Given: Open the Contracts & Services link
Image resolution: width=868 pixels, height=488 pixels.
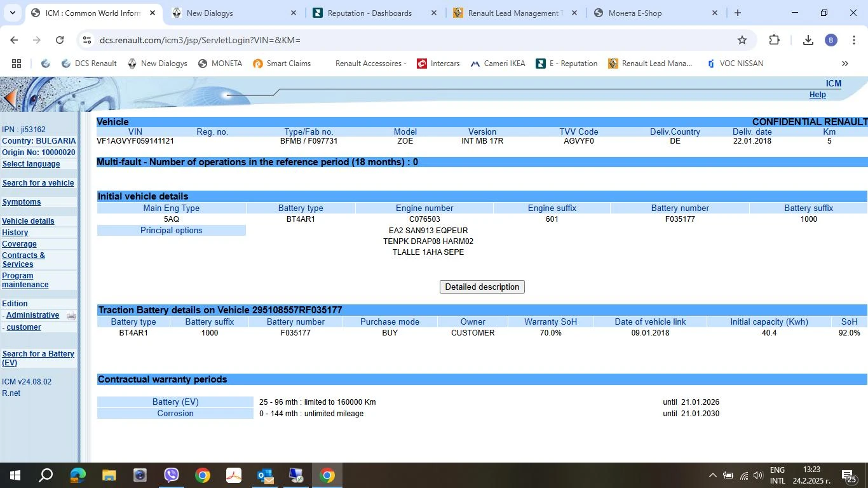Looking at the screenshot, I should pyautogui.click(x=24, y=260).
